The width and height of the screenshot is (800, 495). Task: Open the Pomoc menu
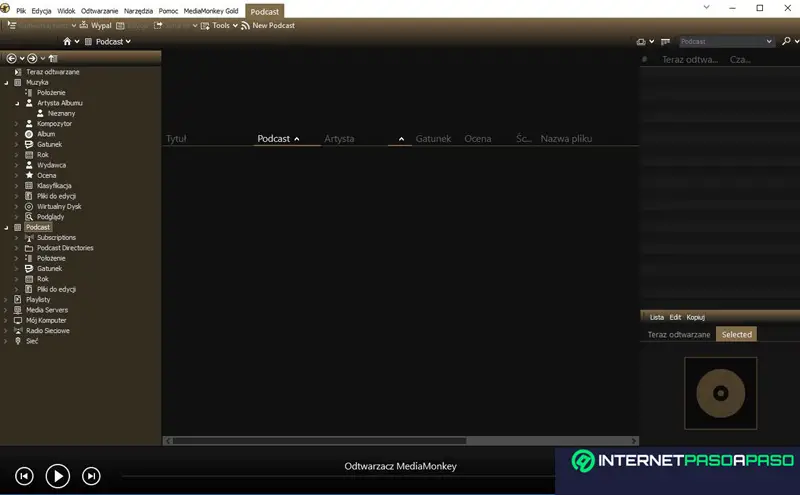click(168, 11)
